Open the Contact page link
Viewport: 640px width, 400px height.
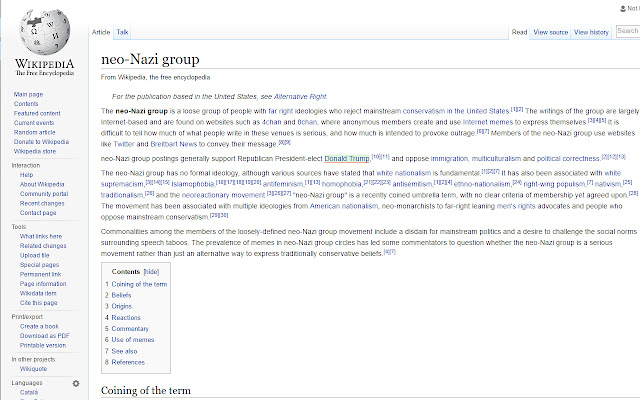click(38, 213)
